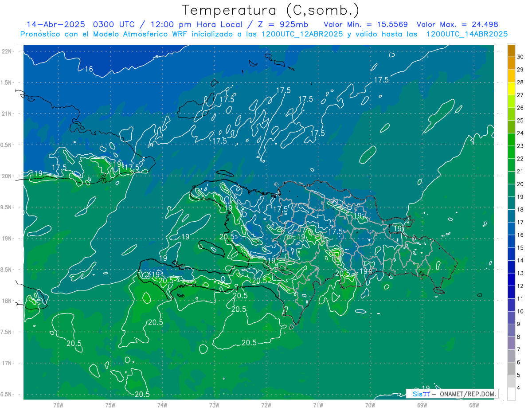Select the "17N" latitude label
532x411 pixels.
[x=7, y=363]
